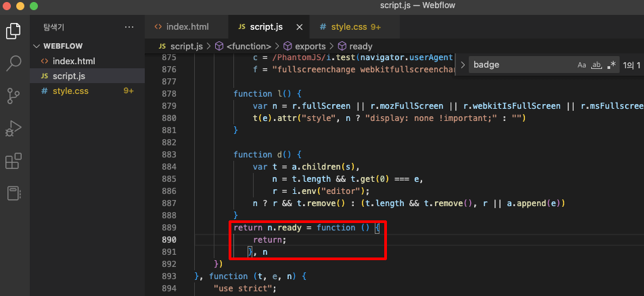Open the Source Control view

pyautogui.click(x=14, y=96)
